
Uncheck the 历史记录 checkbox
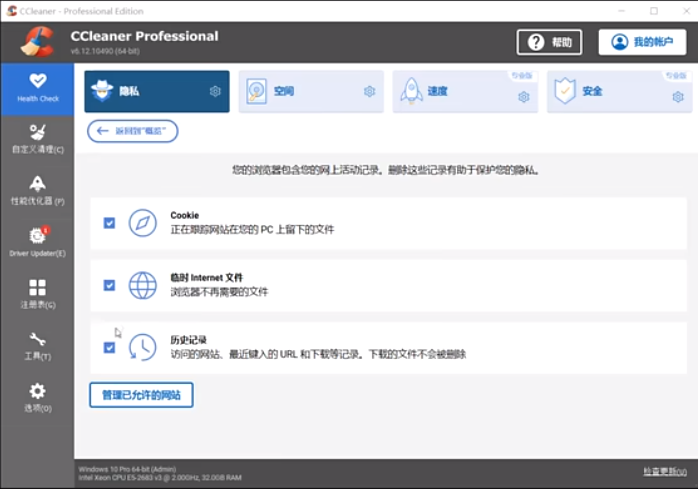[x=109, y=347]
